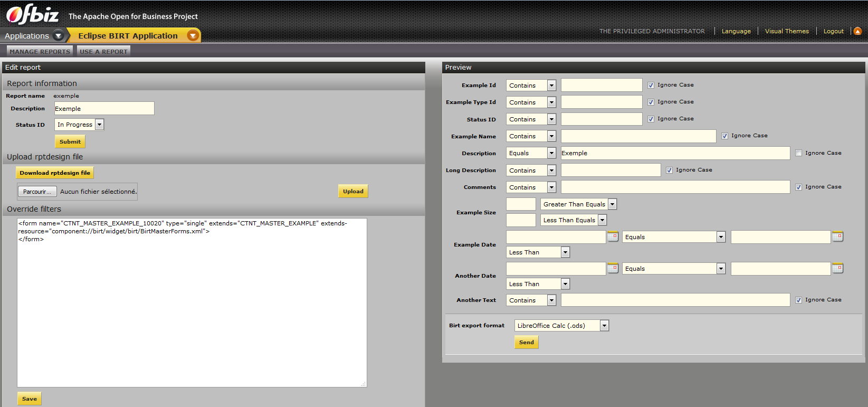Open Another Date Equals dropdown
Viewport: 868px width, 407px height.
click(674, 269)
